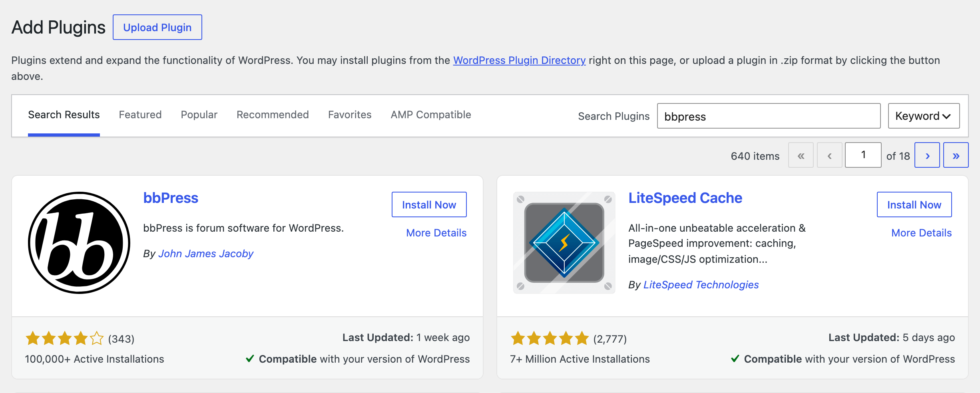Image resolution: width=980 pixels, height=393 pixels.
Task: Expand the Keyword search type dropdown
Action: [x=924, y=116]
